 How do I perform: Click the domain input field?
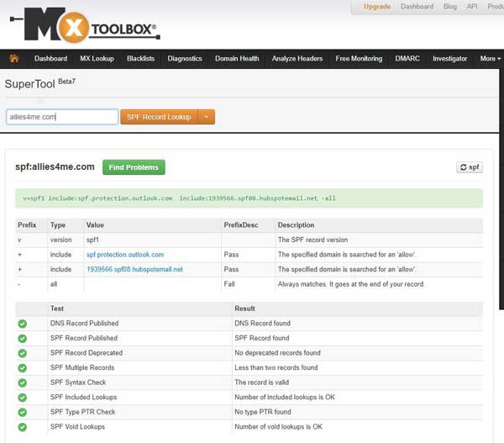(62, 117)
